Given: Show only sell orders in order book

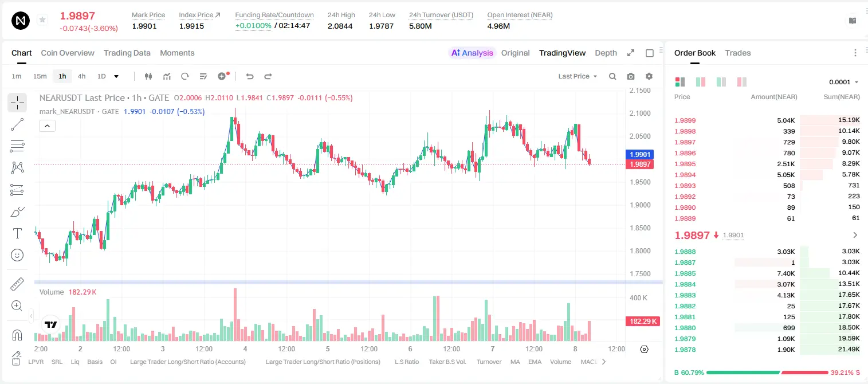Looking at the screenshot, I should (741, 82).
